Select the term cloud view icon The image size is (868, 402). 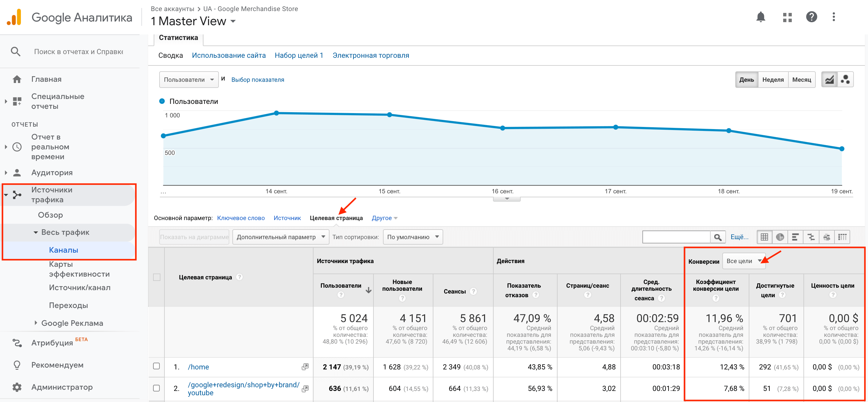(x=827, y=237)
